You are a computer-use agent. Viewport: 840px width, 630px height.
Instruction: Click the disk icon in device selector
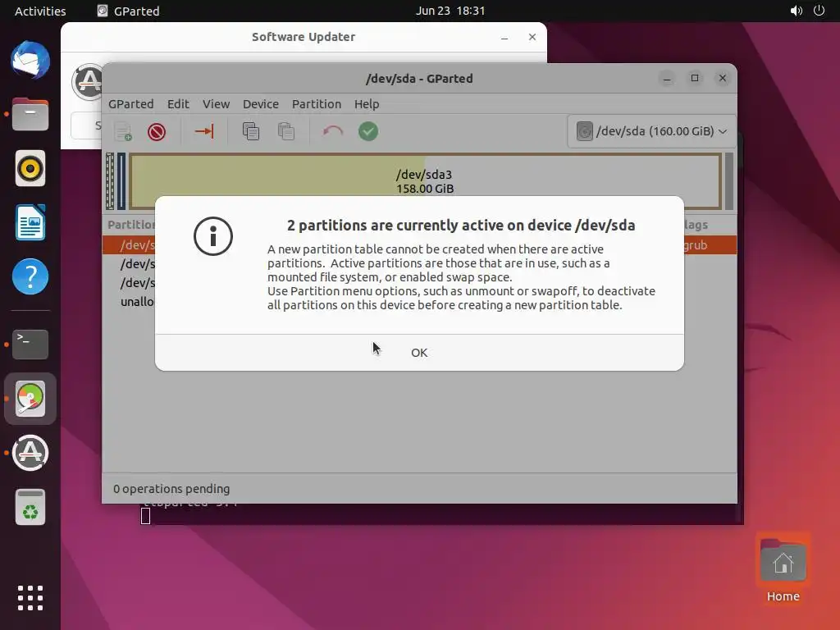point(584,131)
